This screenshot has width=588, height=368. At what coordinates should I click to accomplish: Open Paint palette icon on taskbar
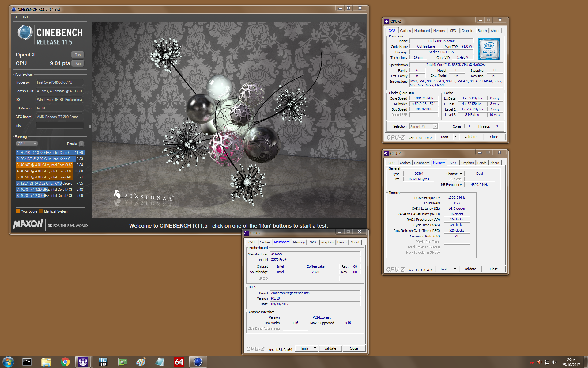click(x=141, y=362)
